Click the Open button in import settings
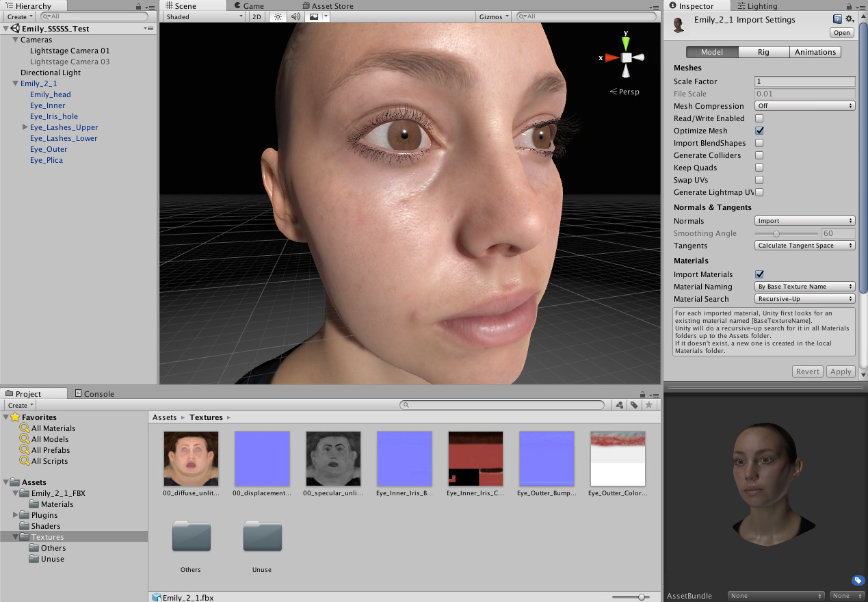This screenshot has width=868, height=602. pos(841,32)
